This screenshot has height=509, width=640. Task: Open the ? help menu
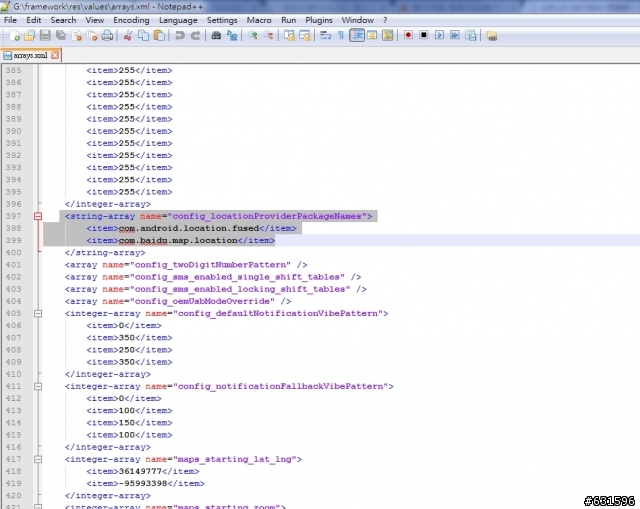385,20
